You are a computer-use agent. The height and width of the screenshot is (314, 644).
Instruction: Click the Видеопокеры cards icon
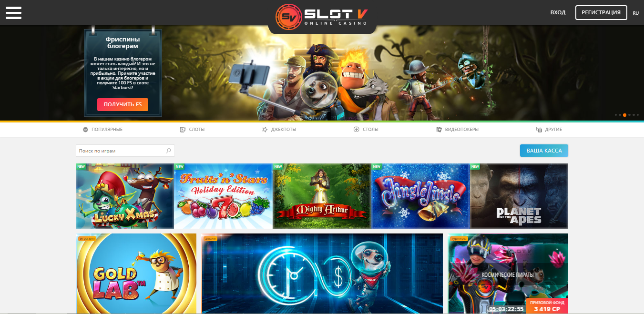tap(439, 130)
